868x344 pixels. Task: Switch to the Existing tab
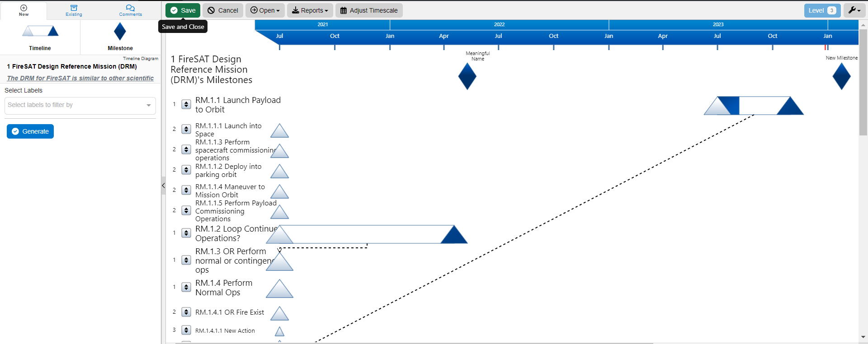(74, 10)
